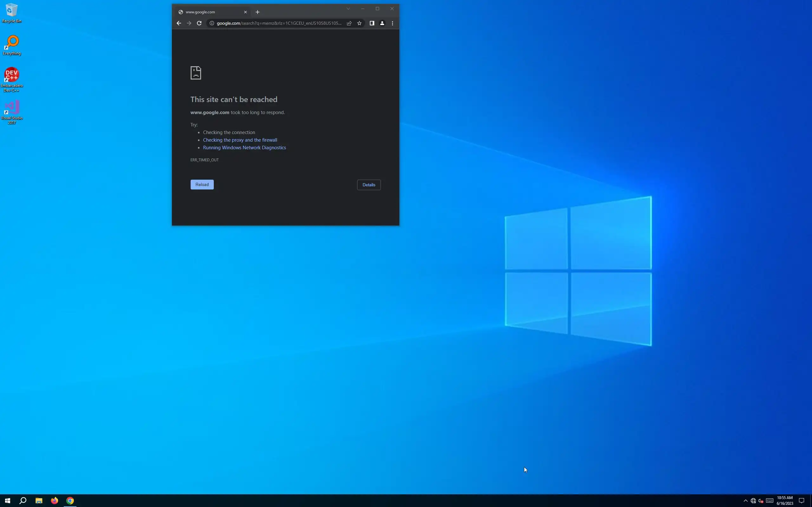Image resolution: width=812 pixels, height=507 pixels.
Task: Click the share page icon
Action: pos(349,23)
